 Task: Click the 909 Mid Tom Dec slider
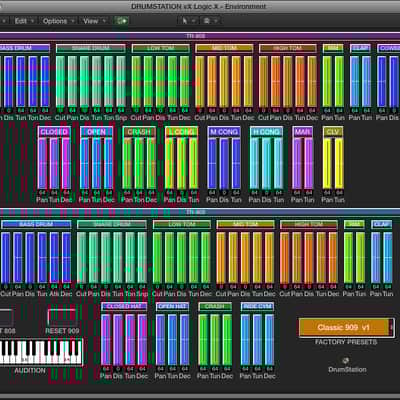tap(269, 257)
